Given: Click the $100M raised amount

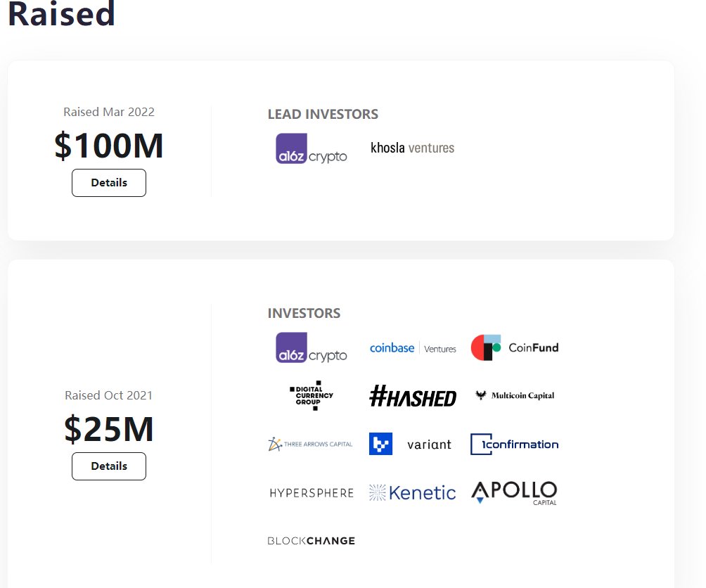Looking at the screenshot, I should pos(109,146).
